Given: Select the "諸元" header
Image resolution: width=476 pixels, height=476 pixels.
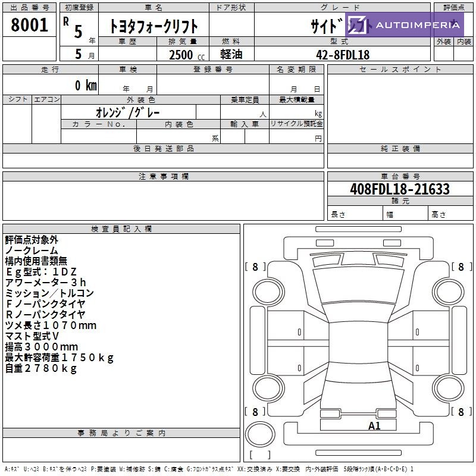Looking at the screenshot, I should pos(400,201).
